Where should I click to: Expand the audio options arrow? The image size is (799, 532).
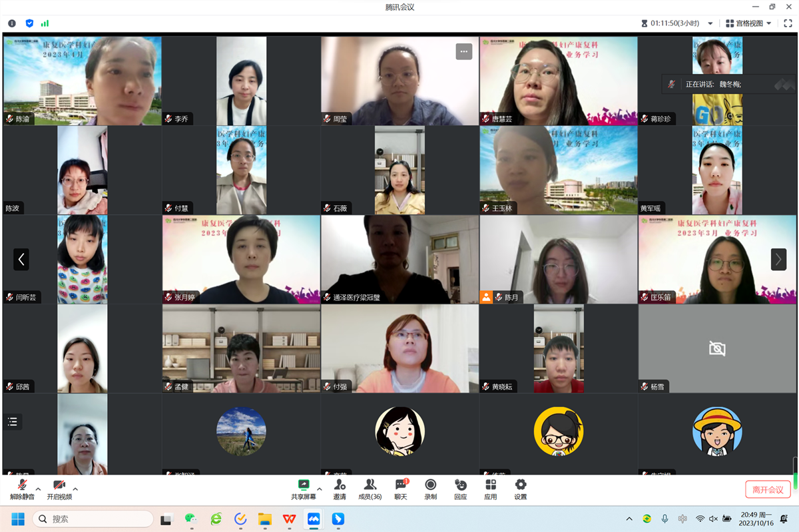[x=38, y=488]
